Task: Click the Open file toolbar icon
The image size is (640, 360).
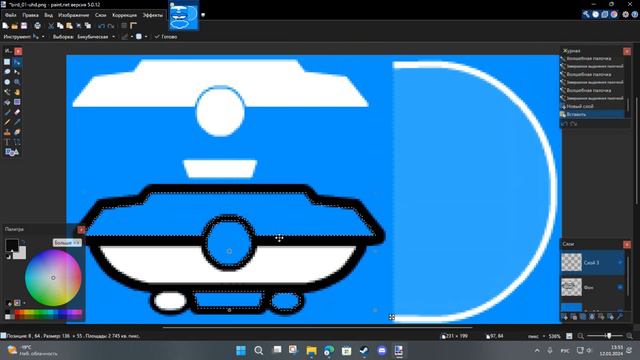Action: click(15, 26)
